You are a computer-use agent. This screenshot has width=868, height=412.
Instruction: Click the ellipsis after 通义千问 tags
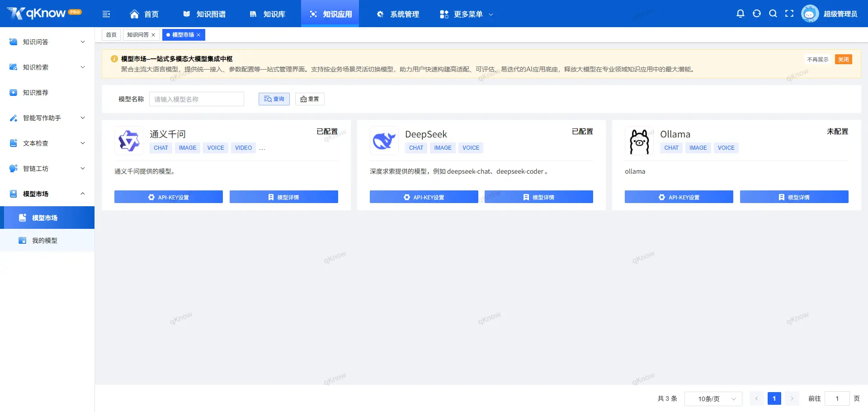[262, 148]
